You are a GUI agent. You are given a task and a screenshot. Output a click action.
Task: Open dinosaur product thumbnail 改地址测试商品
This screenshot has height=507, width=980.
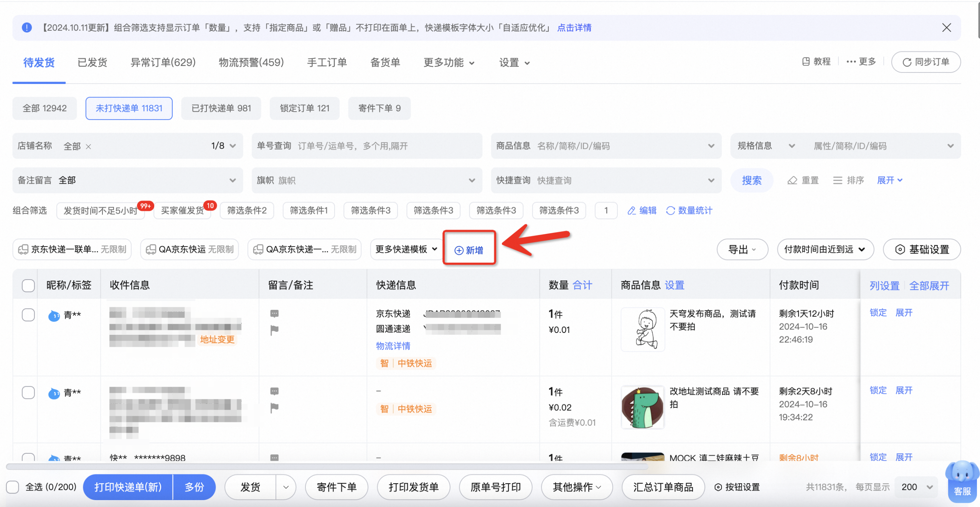642,407
